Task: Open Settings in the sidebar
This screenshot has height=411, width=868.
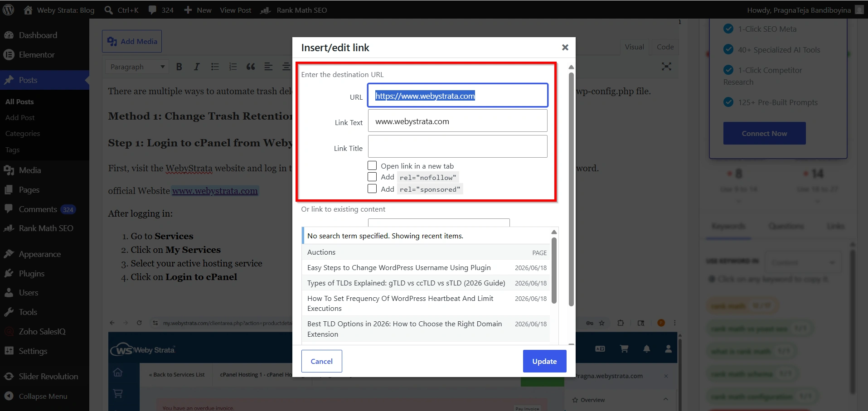Action: click(33, 351)
